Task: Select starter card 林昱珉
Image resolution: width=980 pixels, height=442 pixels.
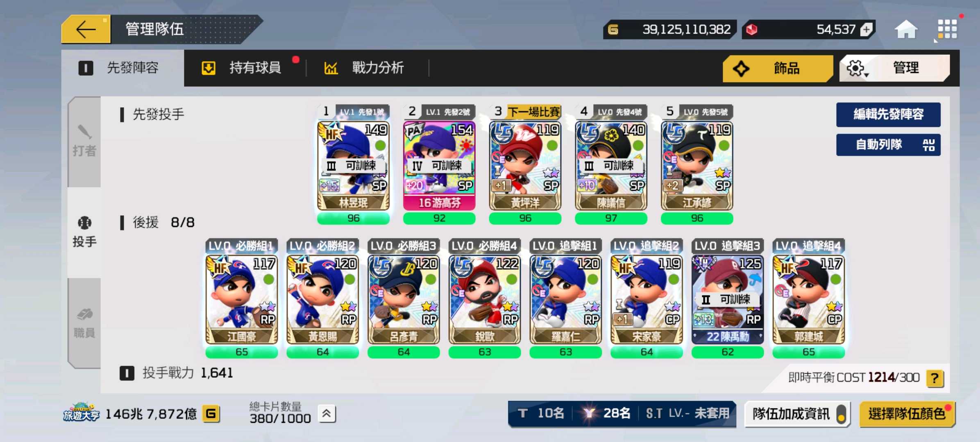Action: tap(353, 165)
